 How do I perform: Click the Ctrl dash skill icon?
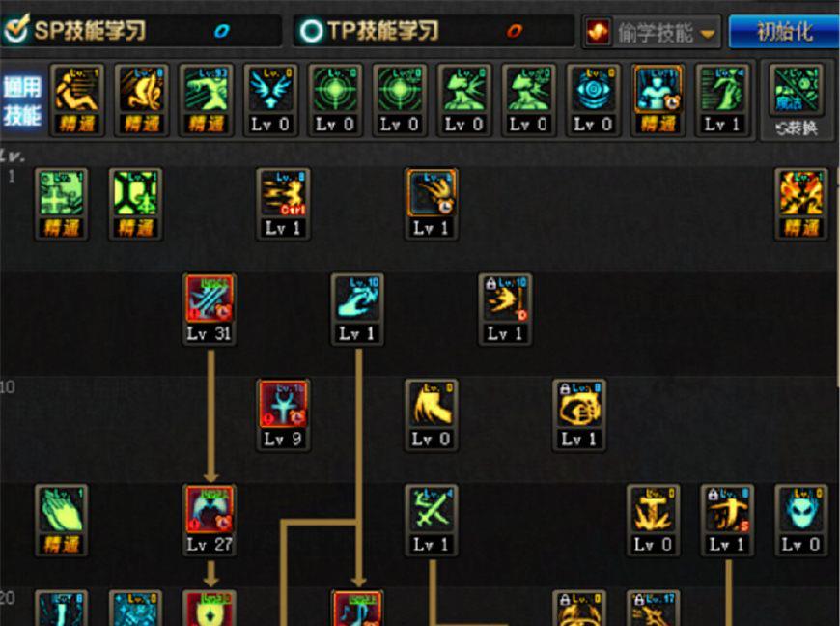coord(284,203)
